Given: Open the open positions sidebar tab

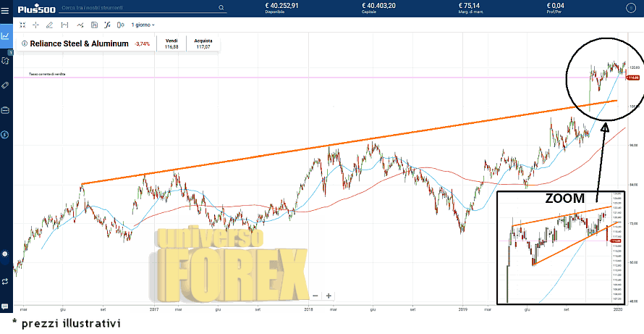Looking at the screenshot, I should click(6, 61).
